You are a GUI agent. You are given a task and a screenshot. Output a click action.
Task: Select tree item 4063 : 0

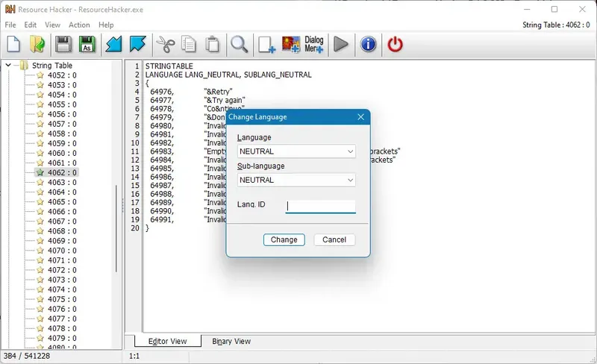pos(62,182)
